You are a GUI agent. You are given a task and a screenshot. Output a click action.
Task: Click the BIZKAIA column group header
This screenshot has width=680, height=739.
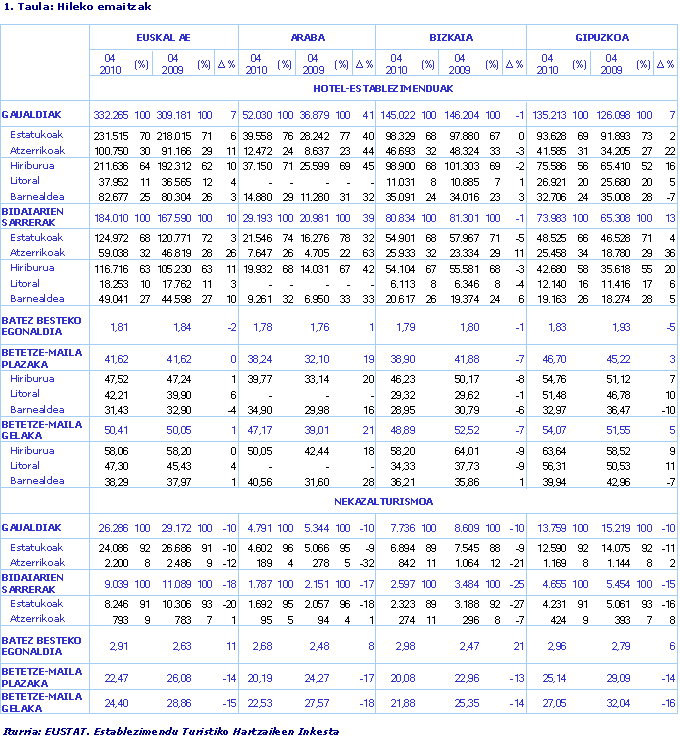coord(450,37)
